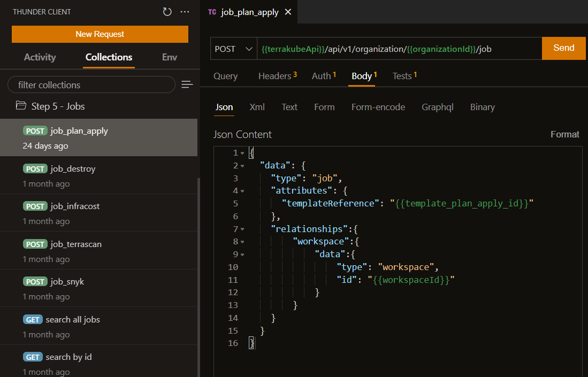Click the request URL field
The height and width of the screenshot is (377, 588).
(399, 49)
